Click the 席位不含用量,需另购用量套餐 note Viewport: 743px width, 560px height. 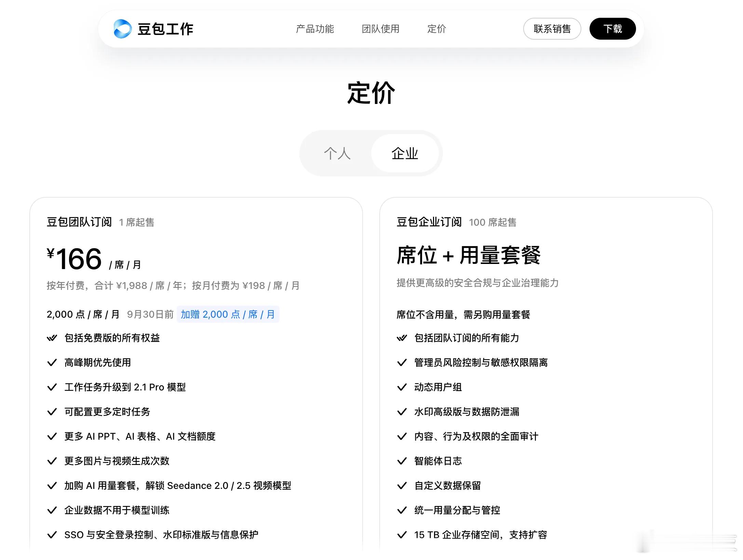coord(463,315)
